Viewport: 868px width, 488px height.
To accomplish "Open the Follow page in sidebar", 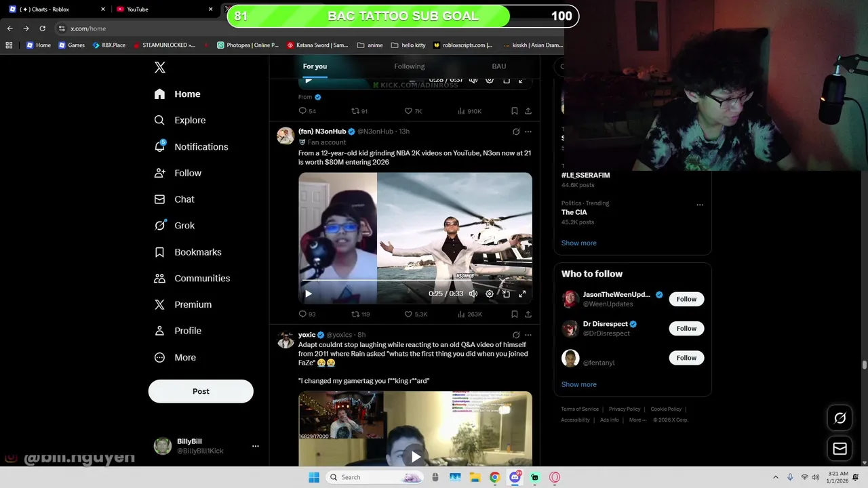I will tap(178, 173).
